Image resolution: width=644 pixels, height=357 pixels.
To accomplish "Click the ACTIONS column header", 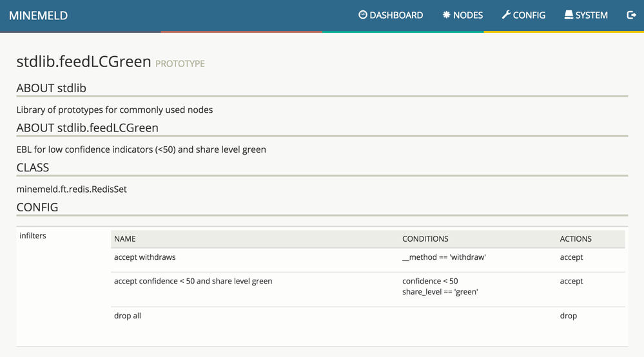I will tap(576, 238).
